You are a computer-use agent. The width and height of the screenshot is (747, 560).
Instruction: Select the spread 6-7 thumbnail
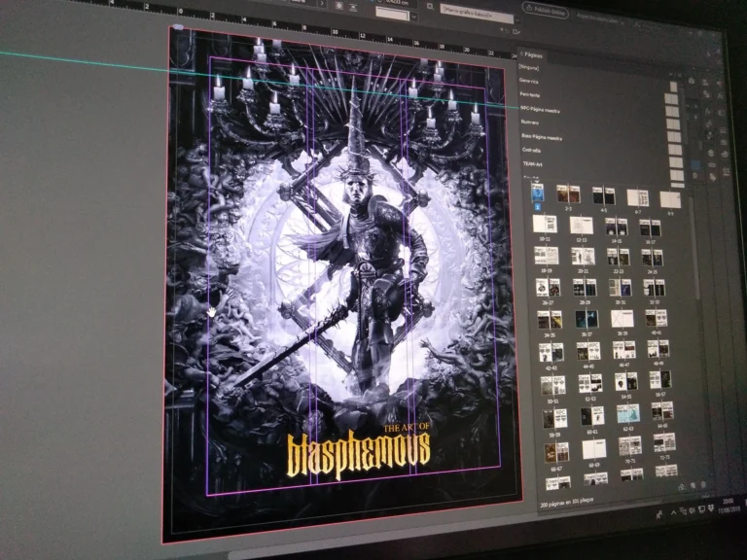point(637,197)
